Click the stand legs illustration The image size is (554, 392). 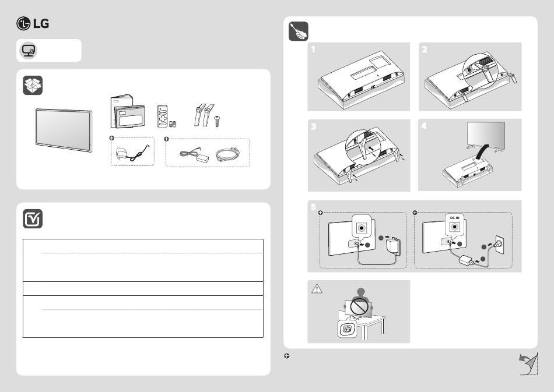[x=204, y=115]
